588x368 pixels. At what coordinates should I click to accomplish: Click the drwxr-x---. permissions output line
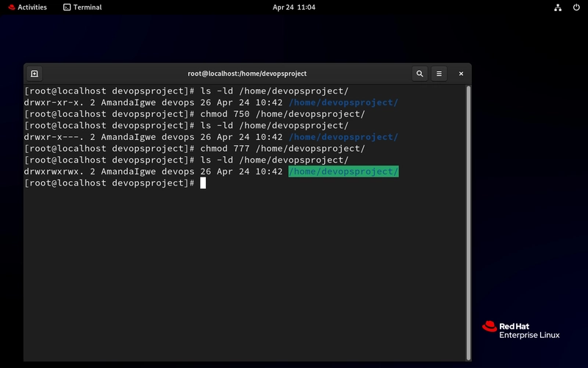click(x=211, y=137)
